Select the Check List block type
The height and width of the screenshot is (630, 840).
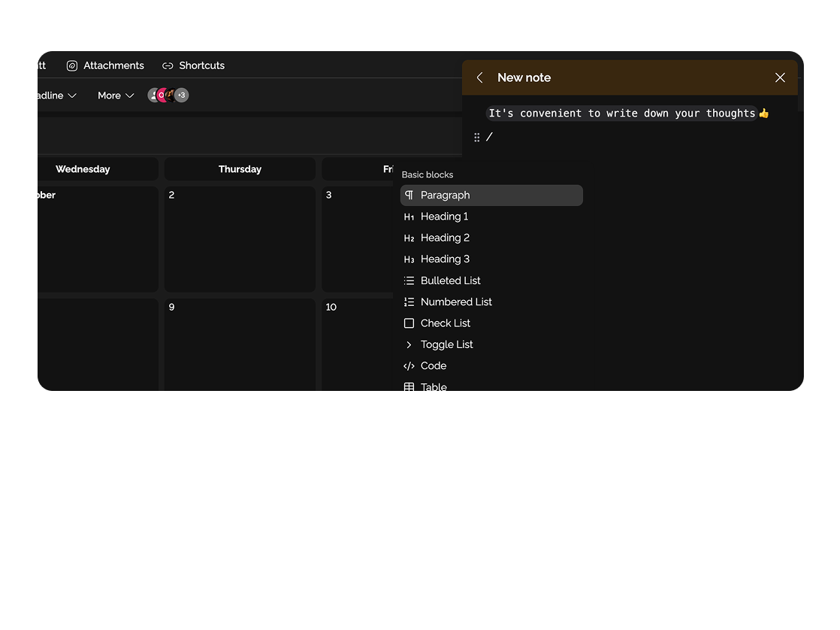(x=446, y=323)
